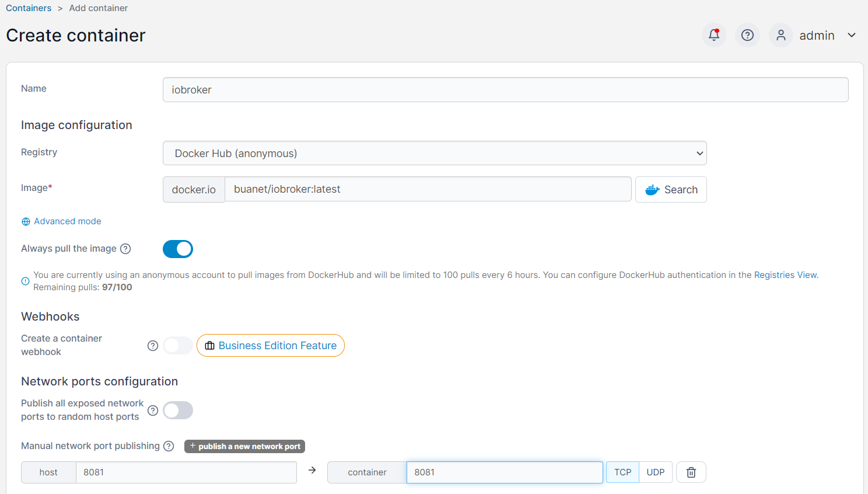Viewport: 868px width, 494px height.
Task: Click the Add container breadcrumb text
Action: 98,8
